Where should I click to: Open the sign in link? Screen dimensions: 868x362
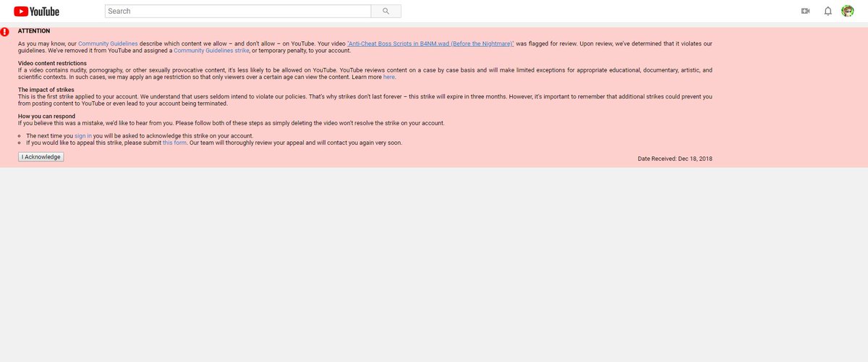pyautogui.click(x=83, y=136)
